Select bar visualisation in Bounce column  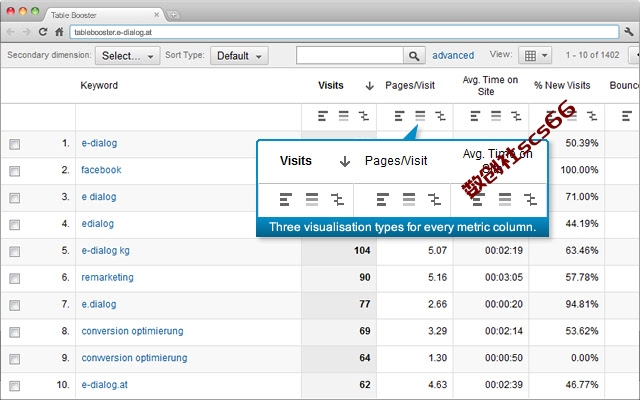click(x=627, y=116)
